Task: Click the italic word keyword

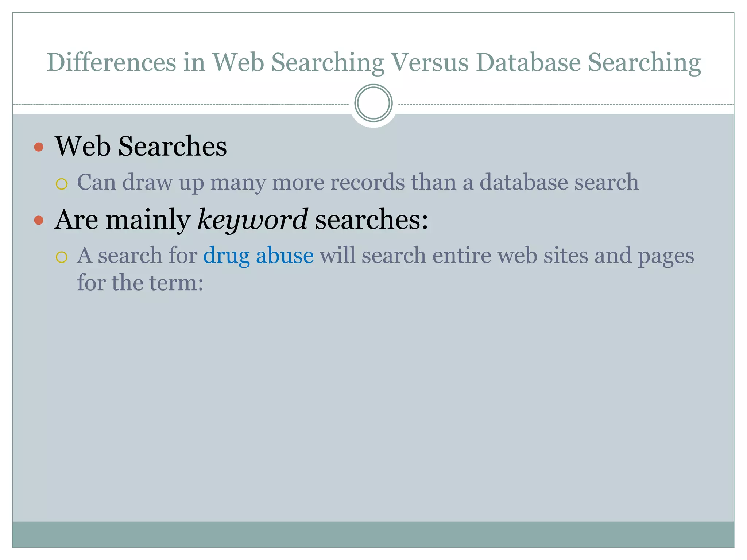Action: (252, 220)
